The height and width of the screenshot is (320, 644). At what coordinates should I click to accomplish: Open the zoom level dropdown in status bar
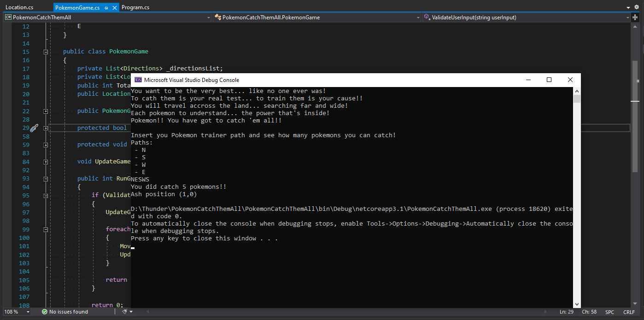click(x=26, y=312)
